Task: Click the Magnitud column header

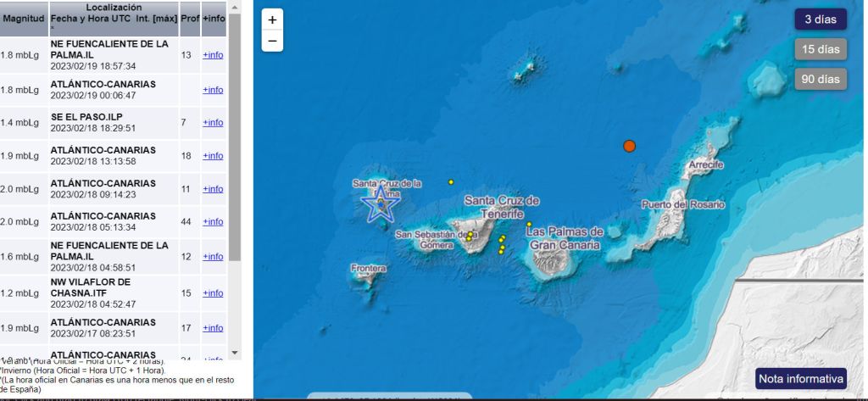Action: (x=24, y=18)
